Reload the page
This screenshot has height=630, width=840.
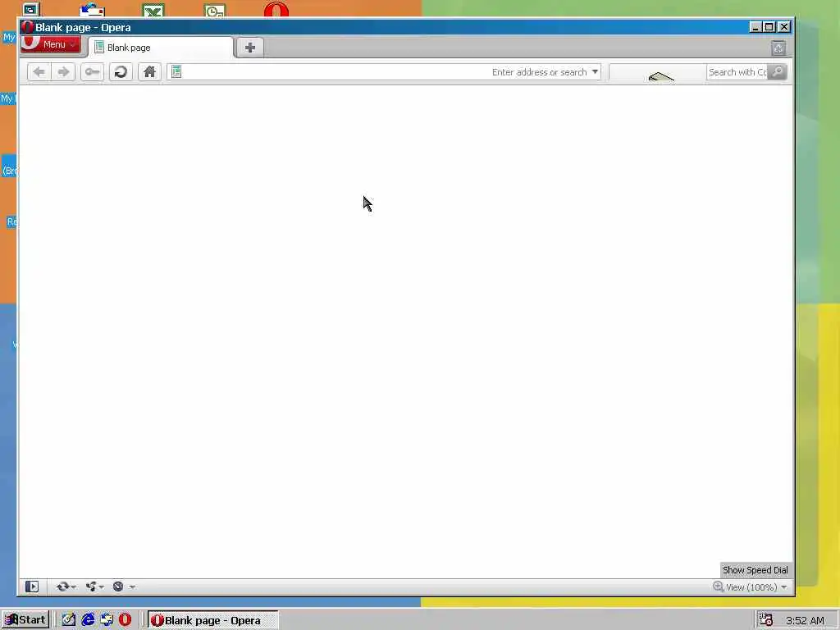pyautogui.click(x=121, y=72)
